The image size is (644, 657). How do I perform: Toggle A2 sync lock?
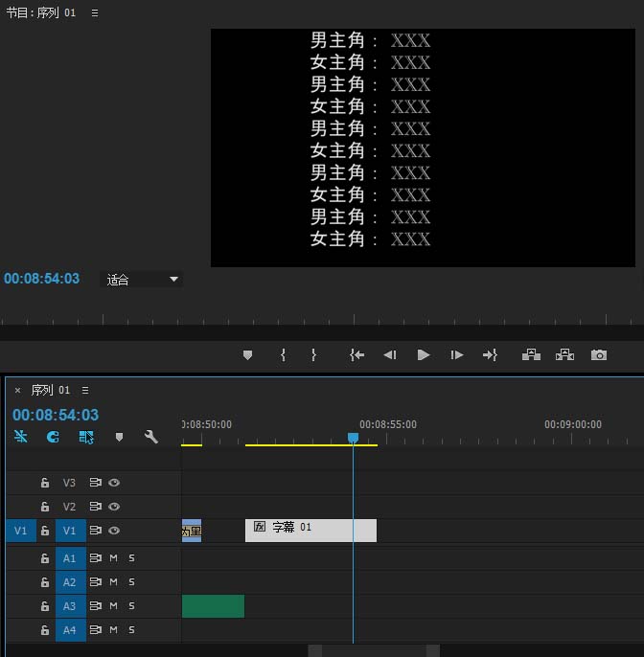(x=96, y=582)
